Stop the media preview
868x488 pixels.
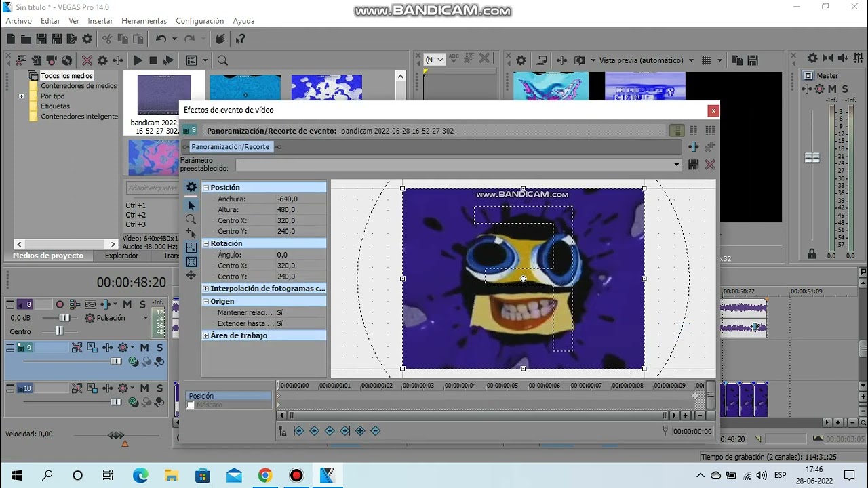[x=153, y=60]
